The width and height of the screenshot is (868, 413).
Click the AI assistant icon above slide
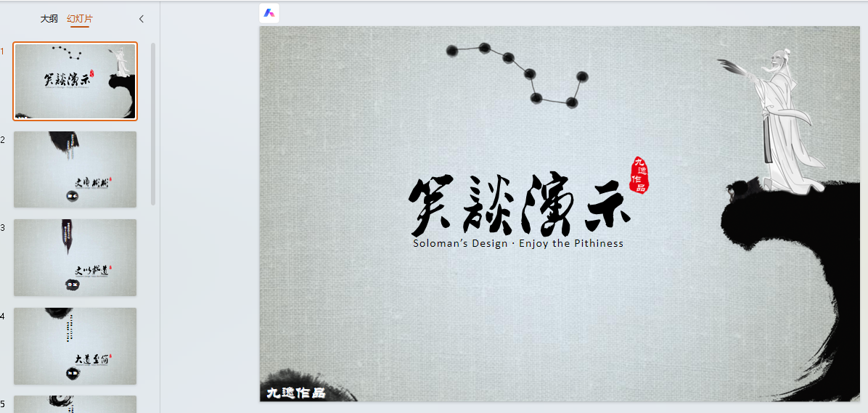(x=269, y=13)
